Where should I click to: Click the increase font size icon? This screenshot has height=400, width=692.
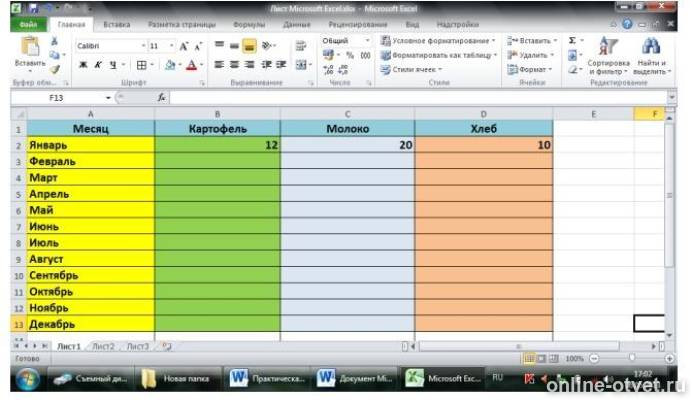coord(184,46)
